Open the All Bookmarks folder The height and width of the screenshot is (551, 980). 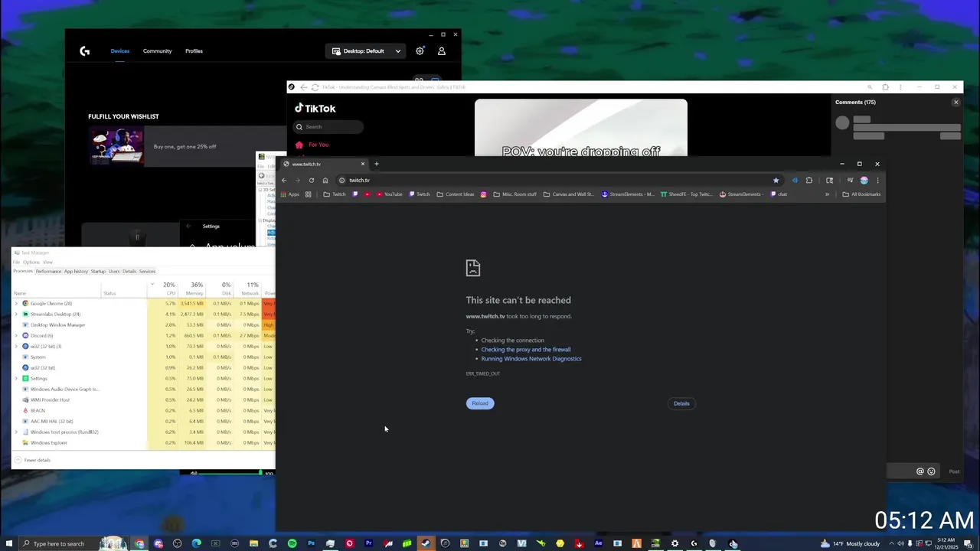861,194
